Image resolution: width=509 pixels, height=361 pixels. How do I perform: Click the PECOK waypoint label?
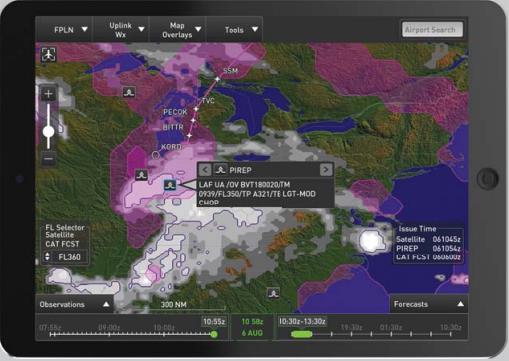point(175,112)
